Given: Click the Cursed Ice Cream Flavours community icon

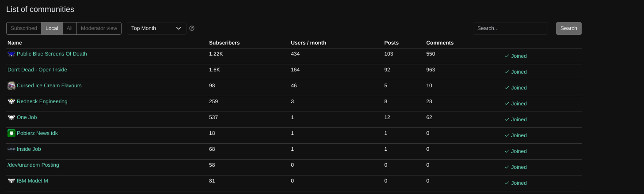Looking at the screenshot, I should click(11, 86).
